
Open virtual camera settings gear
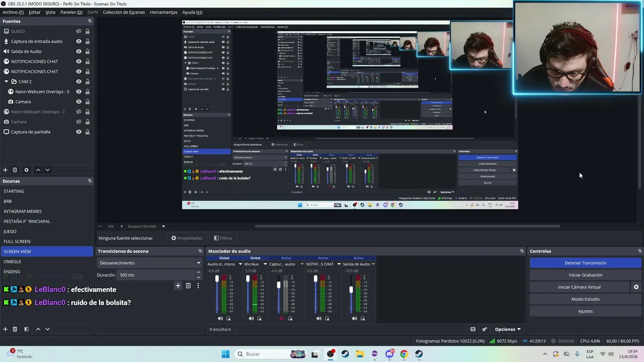click(636, 287)
